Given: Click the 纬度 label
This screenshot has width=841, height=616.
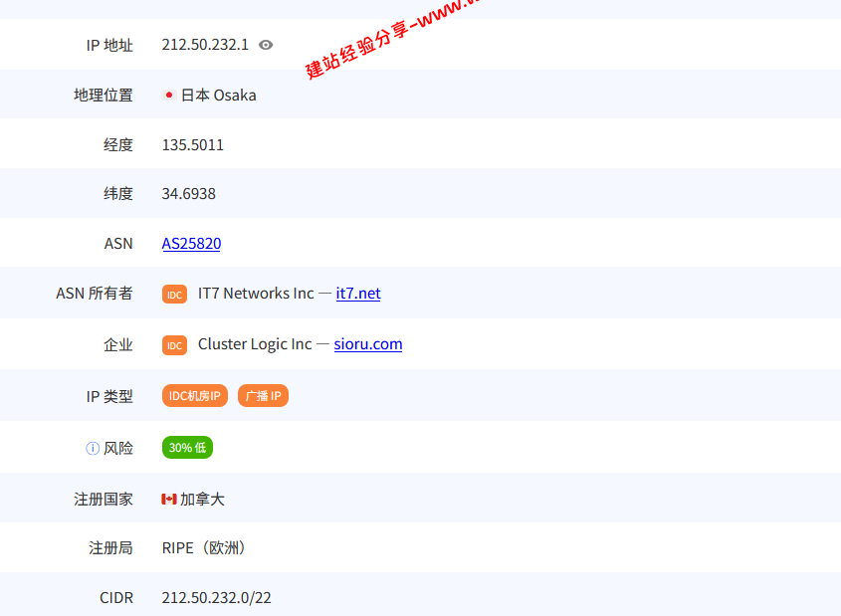Looking at the screenshot, I should 118,193.
